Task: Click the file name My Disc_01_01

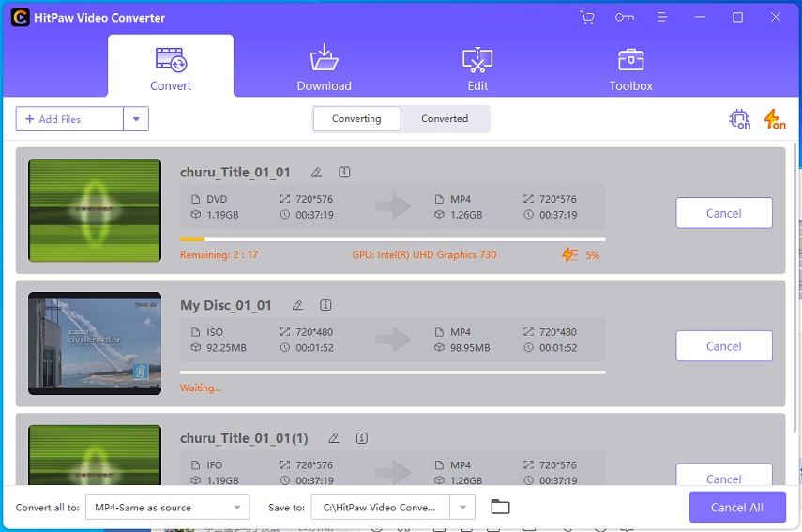Action: pos(225,305)
